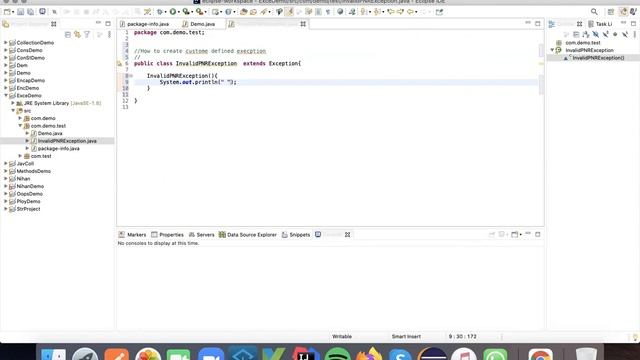Open the Servers tab

[201, 235]
